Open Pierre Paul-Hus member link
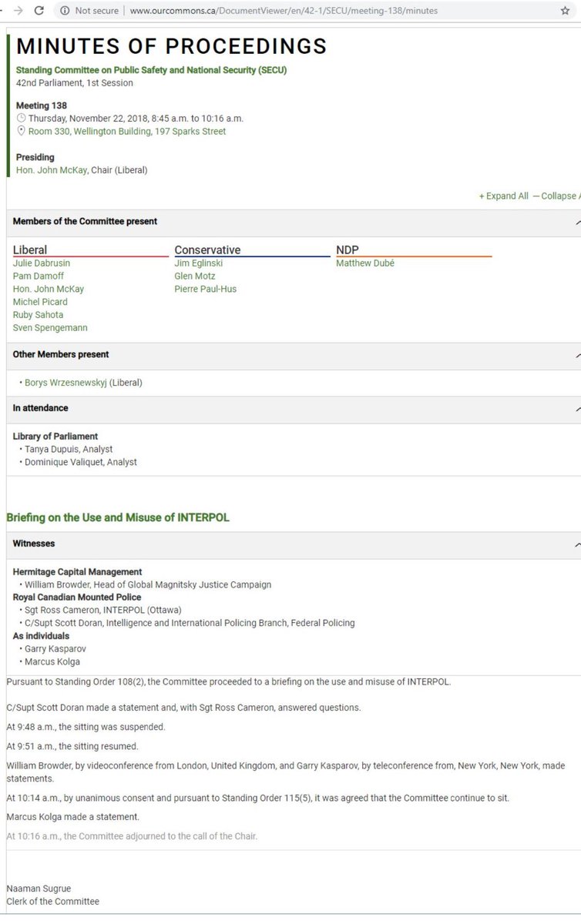 pos(206,290)
